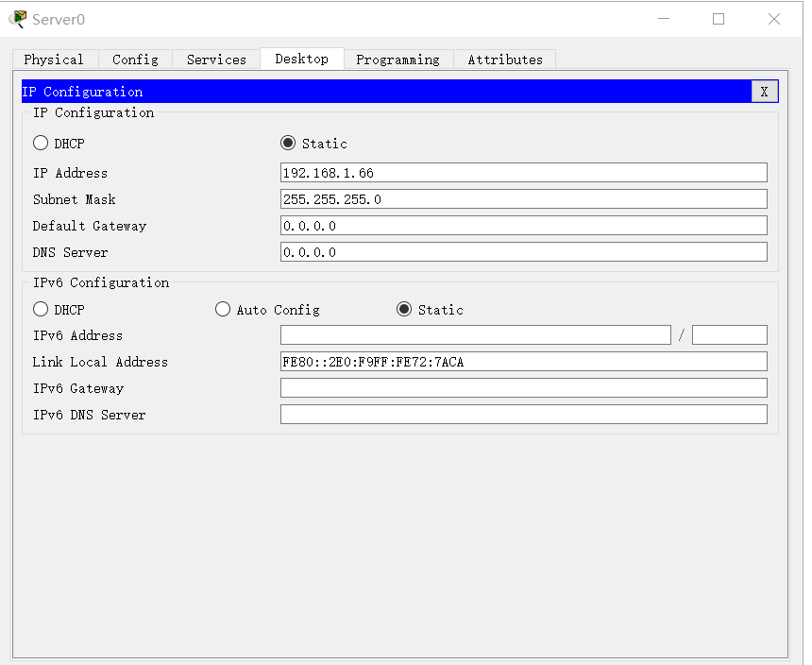Focus the Default Gateway input field
This screenshot has height=665, width=812.
(524, 226)
